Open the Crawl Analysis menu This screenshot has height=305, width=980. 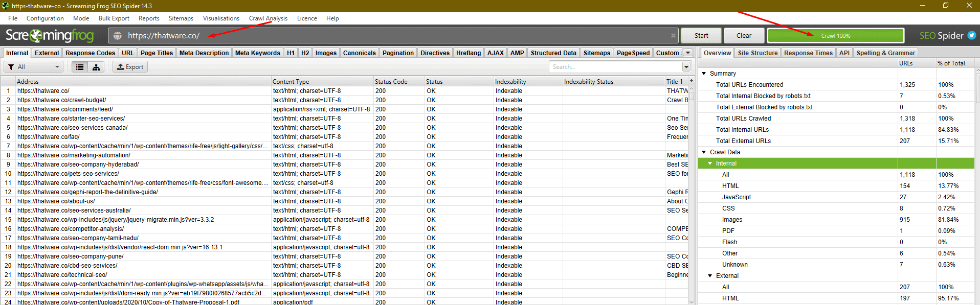point(268,18)
